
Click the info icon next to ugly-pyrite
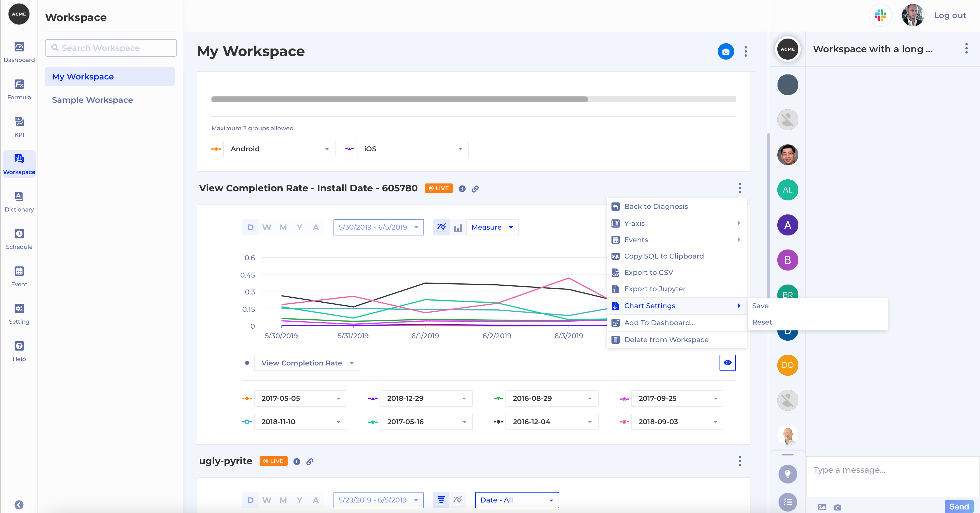tap(297, 462)
